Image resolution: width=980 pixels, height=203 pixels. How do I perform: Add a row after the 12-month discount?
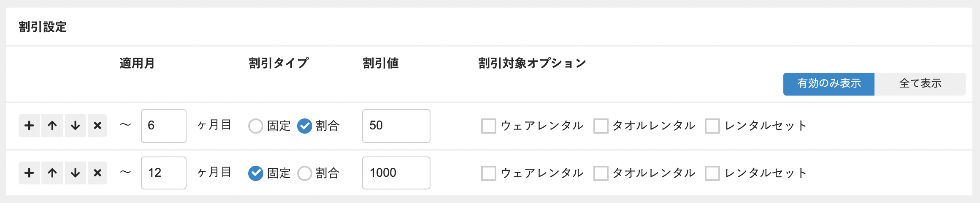tap(29, 173)
